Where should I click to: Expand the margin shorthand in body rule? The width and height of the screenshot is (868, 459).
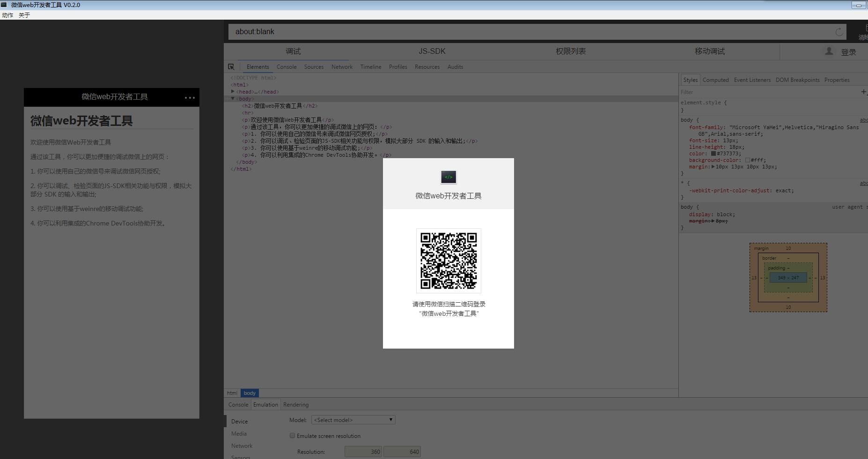point(713,167)
